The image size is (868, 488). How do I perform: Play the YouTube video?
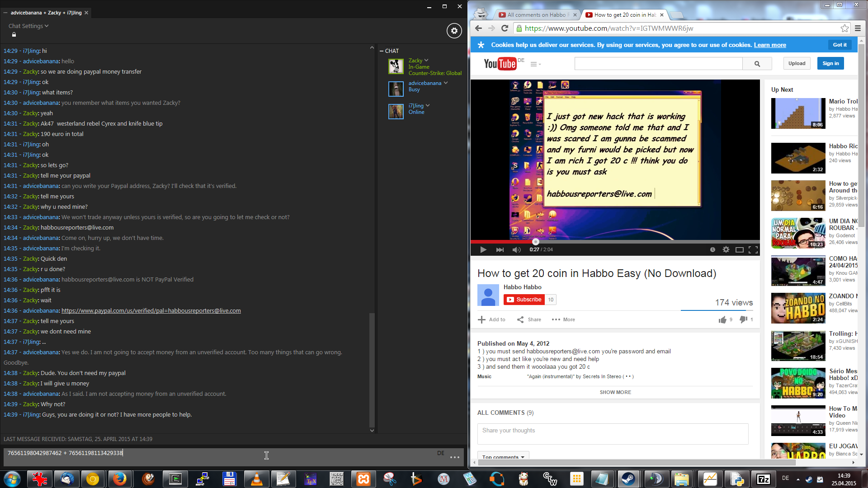483,250
